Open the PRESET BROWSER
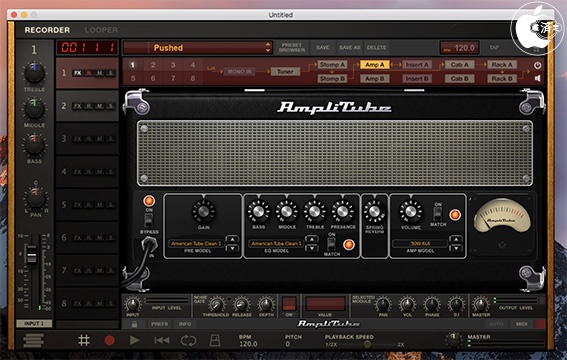Viewport: 567px width, 360px height. click(292, 47)
